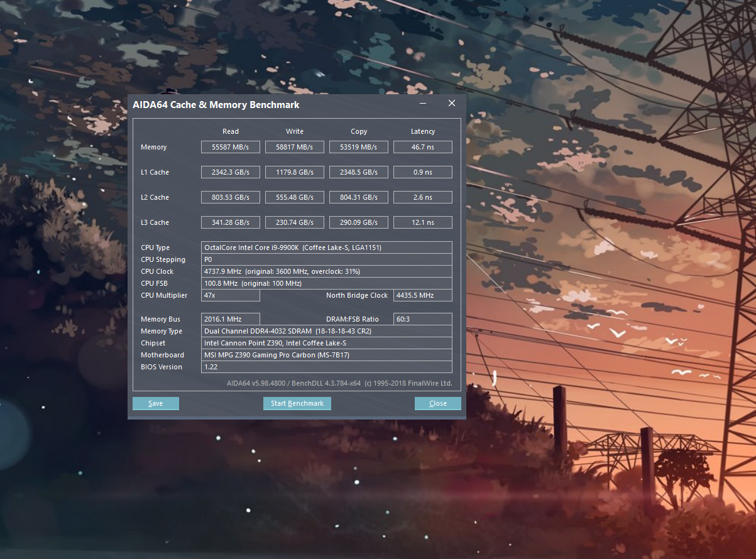
Task: Click Memory Copy value 53519 MB/s
Action: pos(359,147)
